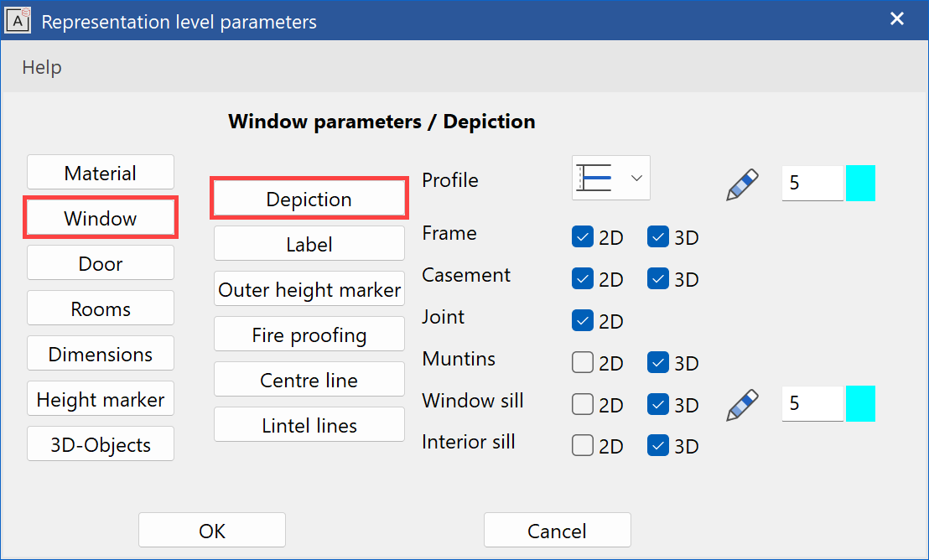Open the Lintel lines subcategory
This screenshot has width=929, height=560.
click(x=309, y=425)
